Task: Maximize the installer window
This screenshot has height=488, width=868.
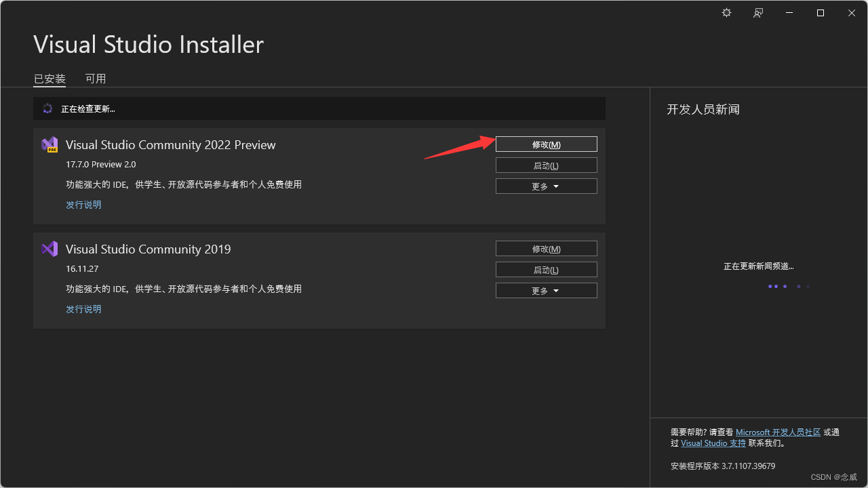Action: 820,13
